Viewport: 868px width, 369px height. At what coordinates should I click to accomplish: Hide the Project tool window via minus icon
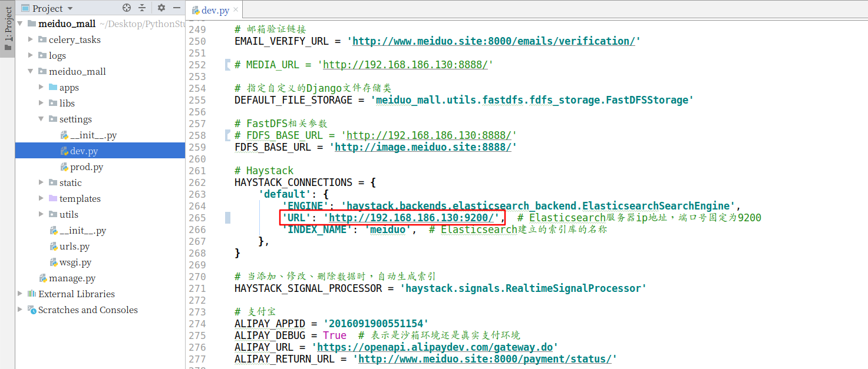pyautogui.click(x=177, y=8)
